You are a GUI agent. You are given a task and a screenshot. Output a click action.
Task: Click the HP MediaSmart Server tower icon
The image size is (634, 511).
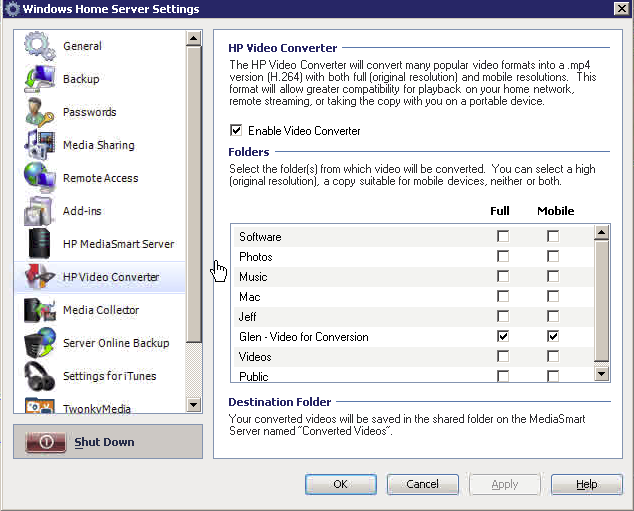[39, 244]
